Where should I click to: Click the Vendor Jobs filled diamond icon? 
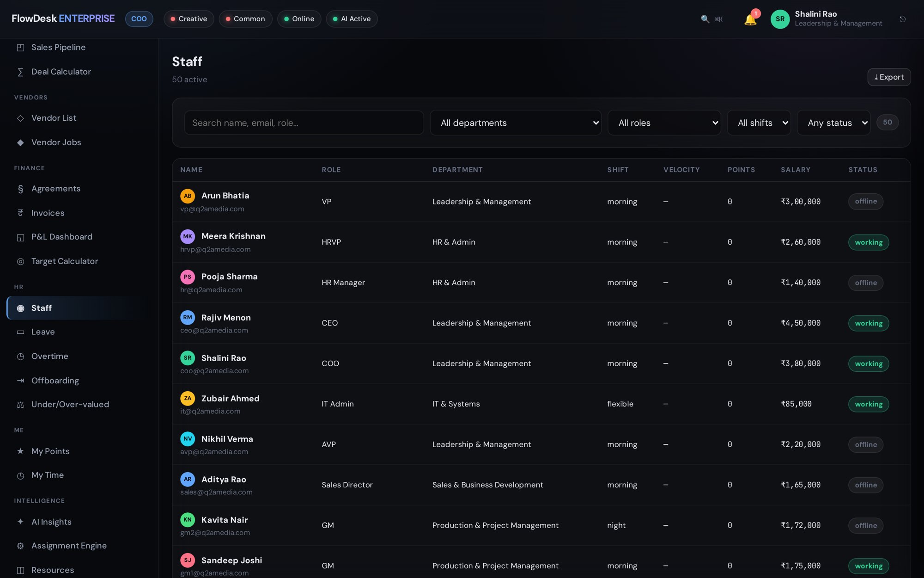coord(20,143)
